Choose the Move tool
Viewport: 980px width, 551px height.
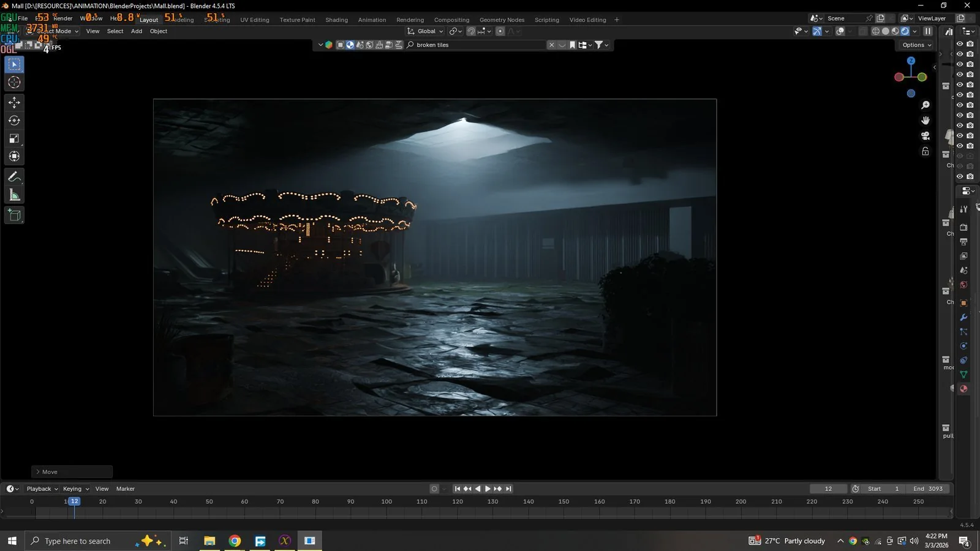click(14, 102)
